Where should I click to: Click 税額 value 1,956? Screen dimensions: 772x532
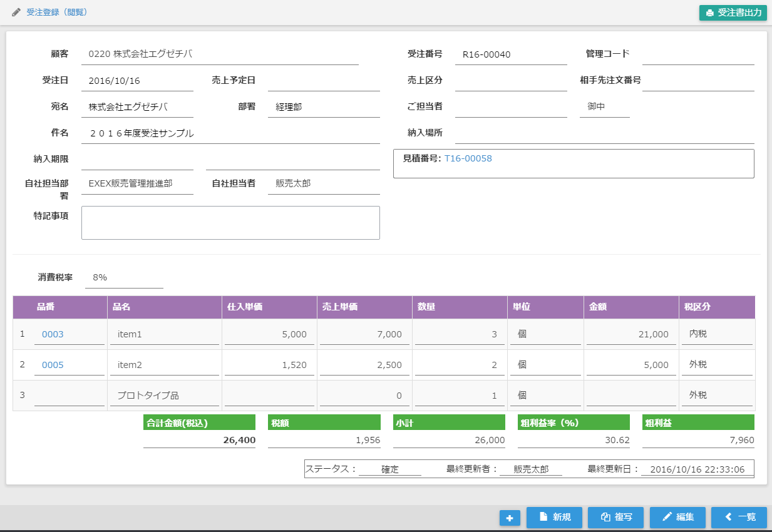point(324,440)
